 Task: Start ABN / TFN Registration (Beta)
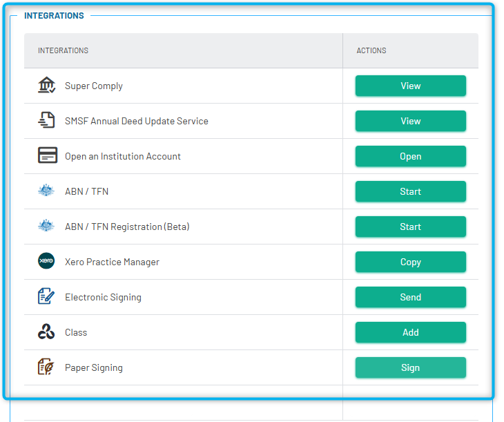tap(411, 227)
